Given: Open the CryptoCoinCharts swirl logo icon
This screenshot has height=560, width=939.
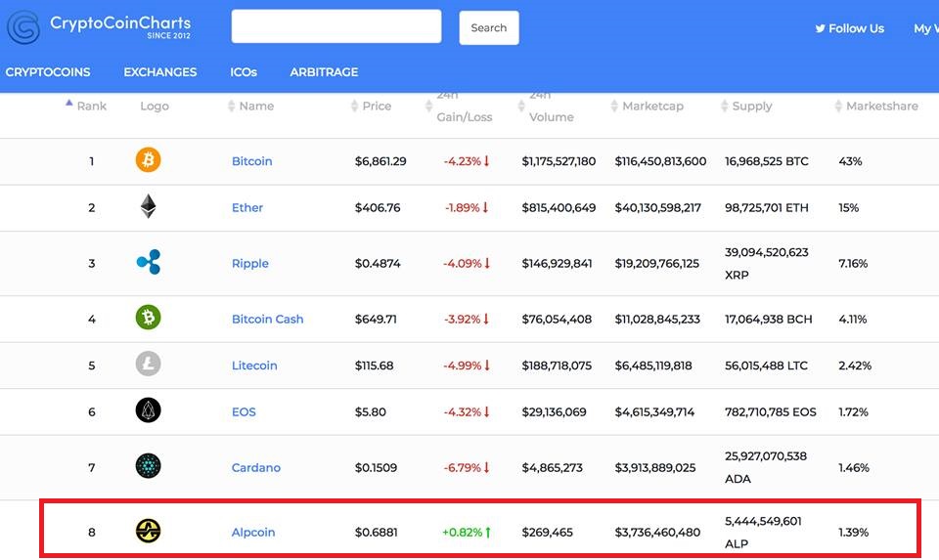Looking at the screenshot, I should (23, 27).
